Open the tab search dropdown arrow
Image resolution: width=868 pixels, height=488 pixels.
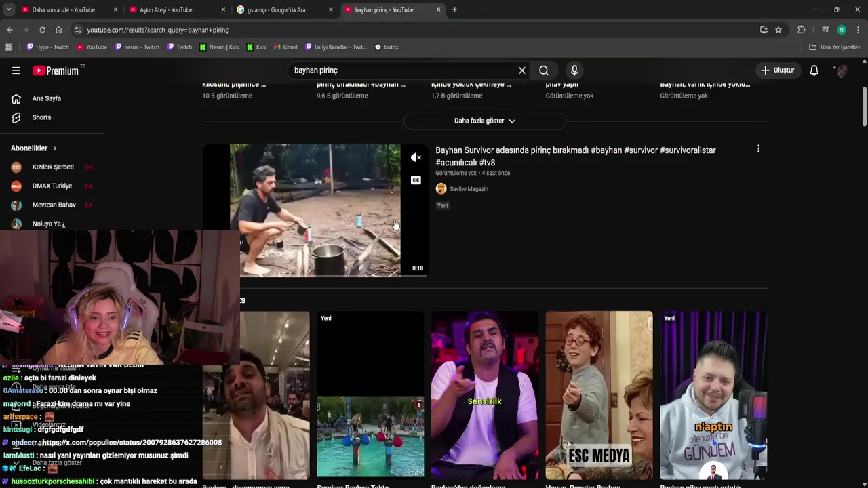pyautogui.click(x=8, y=9)
